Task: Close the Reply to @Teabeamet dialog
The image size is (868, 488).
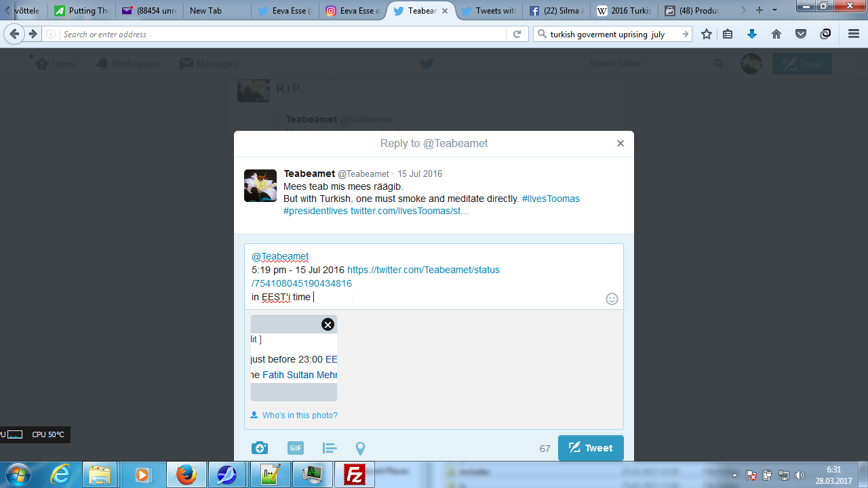Action: [620, 144]
